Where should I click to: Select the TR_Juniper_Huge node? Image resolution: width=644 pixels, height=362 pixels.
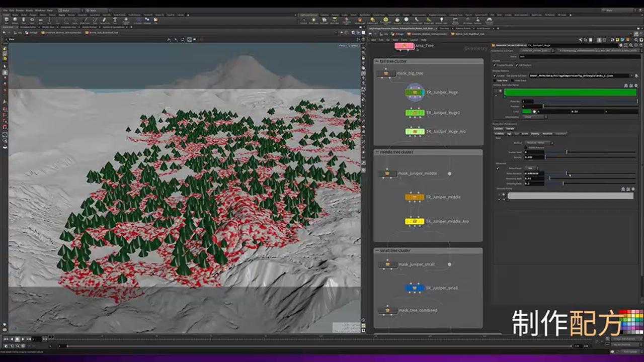[x=415, y=93]
